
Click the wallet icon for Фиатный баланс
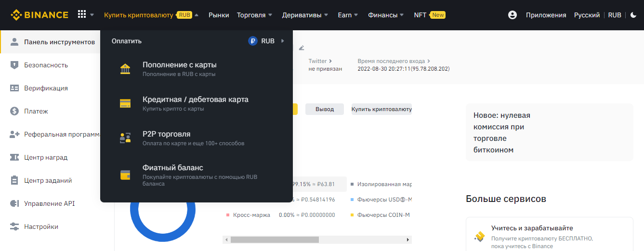pyautogui.click(x=125, y=175)
